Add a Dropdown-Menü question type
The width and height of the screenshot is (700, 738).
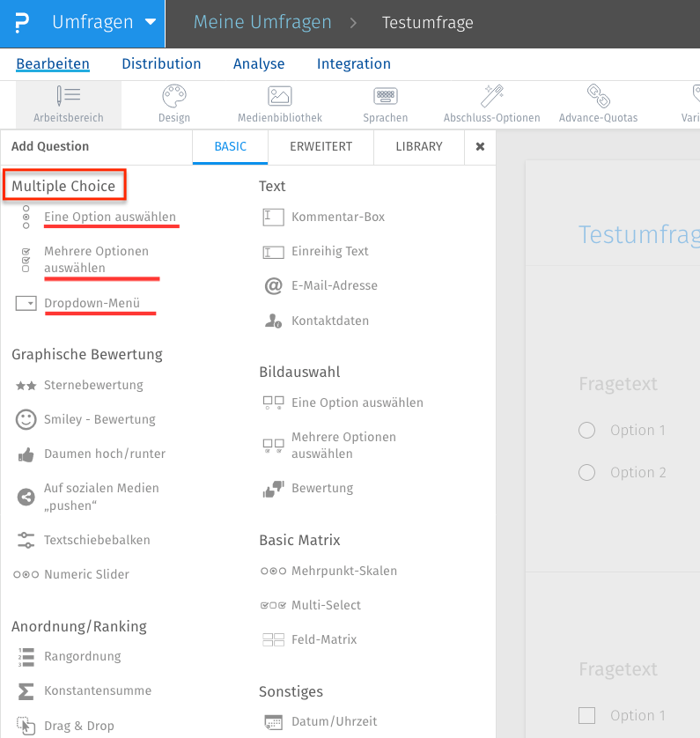click(x=92, y=303)
